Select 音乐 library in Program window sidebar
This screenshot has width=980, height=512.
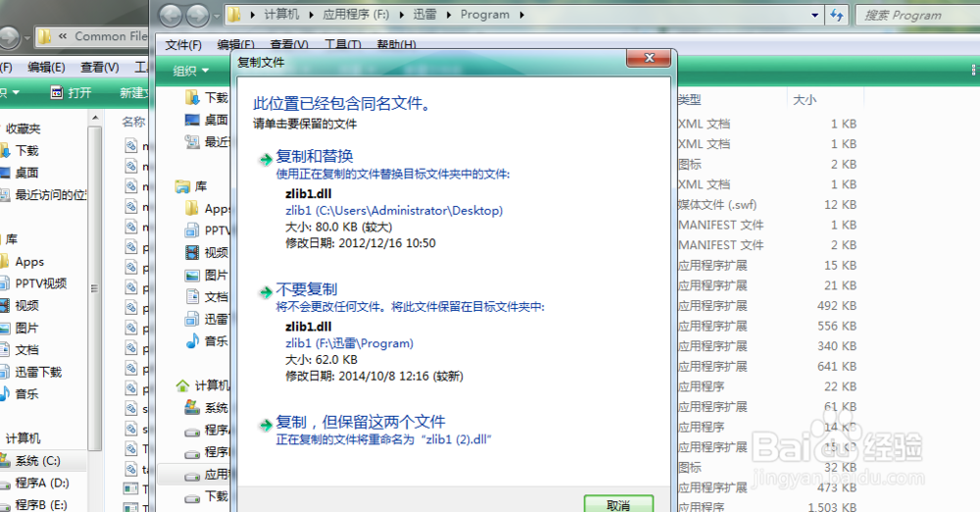208,341
